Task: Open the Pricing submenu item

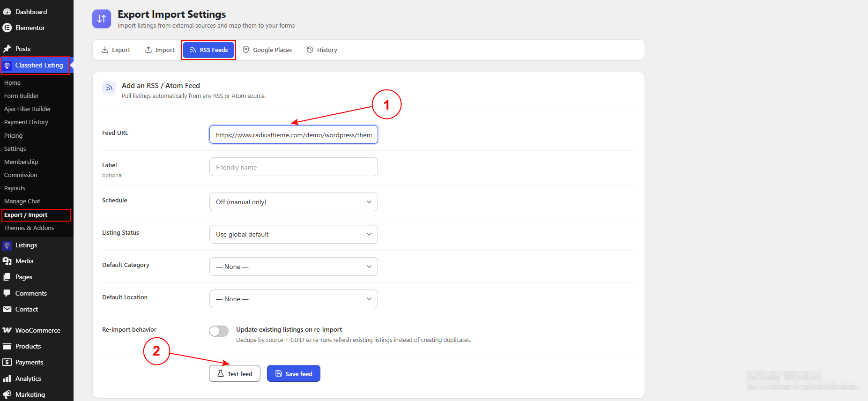Action: point(13,135)
